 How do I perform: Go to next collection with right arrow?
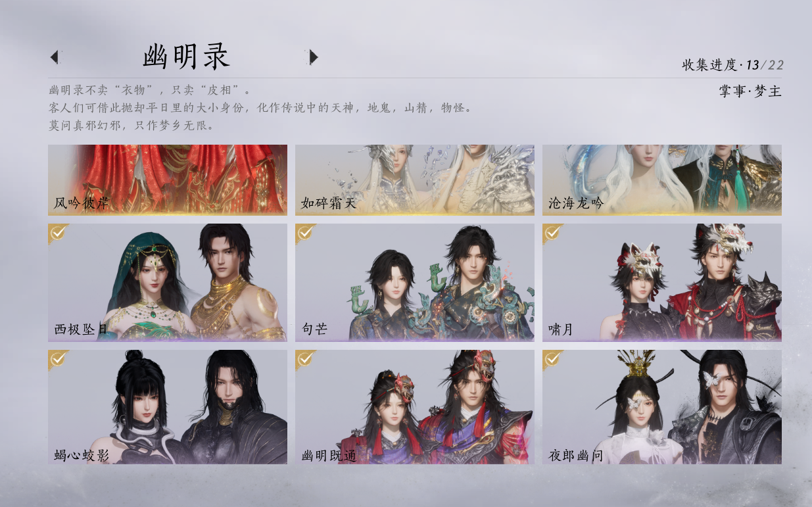[314, 57]
